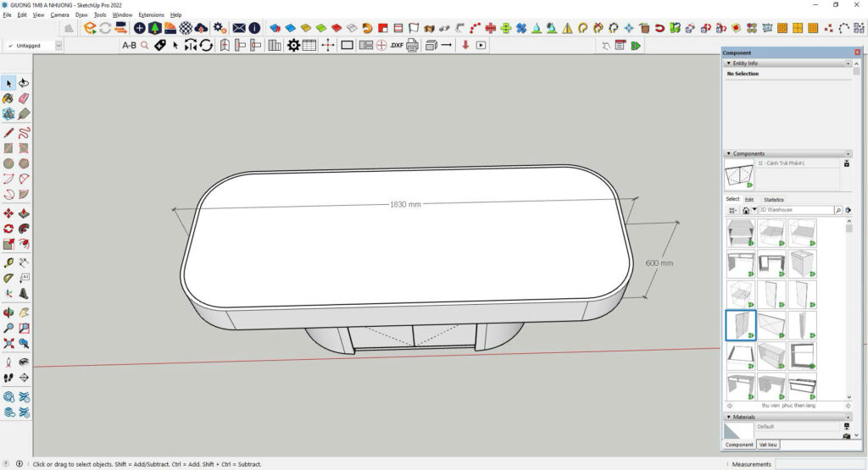The image size is (868, 470).
Task: Select the Push/Pull tool
Action: pyautogui.click(x=24, y=213)
